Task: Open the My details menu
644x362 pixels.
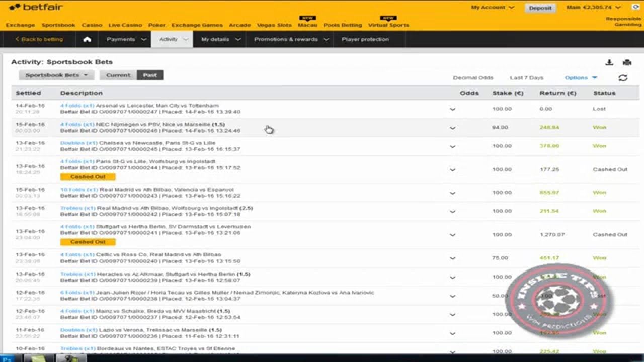Action: (x=220, y=40)
